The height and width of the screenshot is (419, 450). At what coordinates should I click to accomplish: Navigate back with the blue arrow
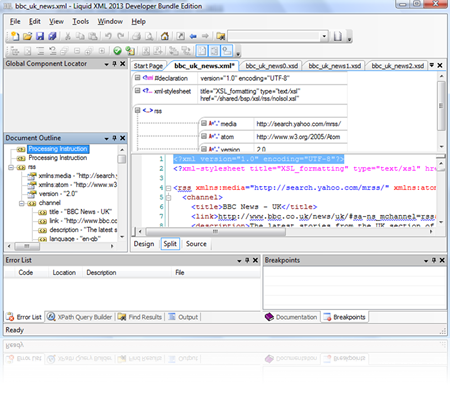[193, 36]
